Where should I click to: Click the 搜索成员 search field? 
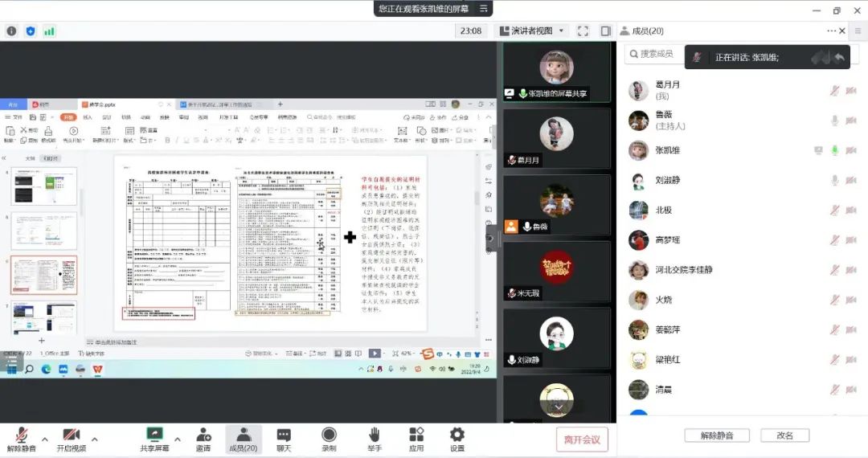tap(655, 54)
